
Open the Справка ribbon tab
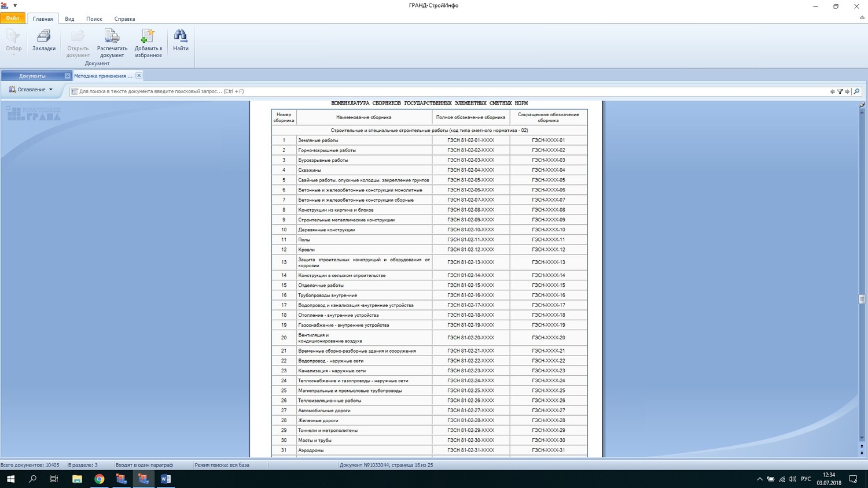click(124, 19)
